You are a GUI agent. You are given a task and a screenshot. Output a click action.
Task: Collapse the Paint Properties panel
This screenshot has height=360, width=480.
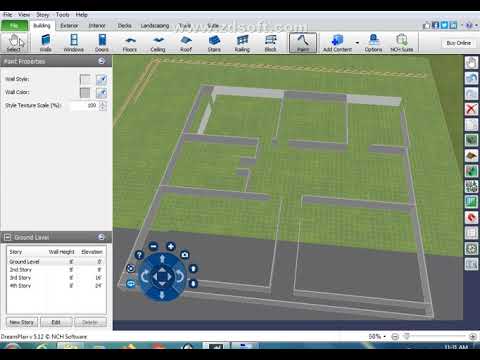pos(102,61)
